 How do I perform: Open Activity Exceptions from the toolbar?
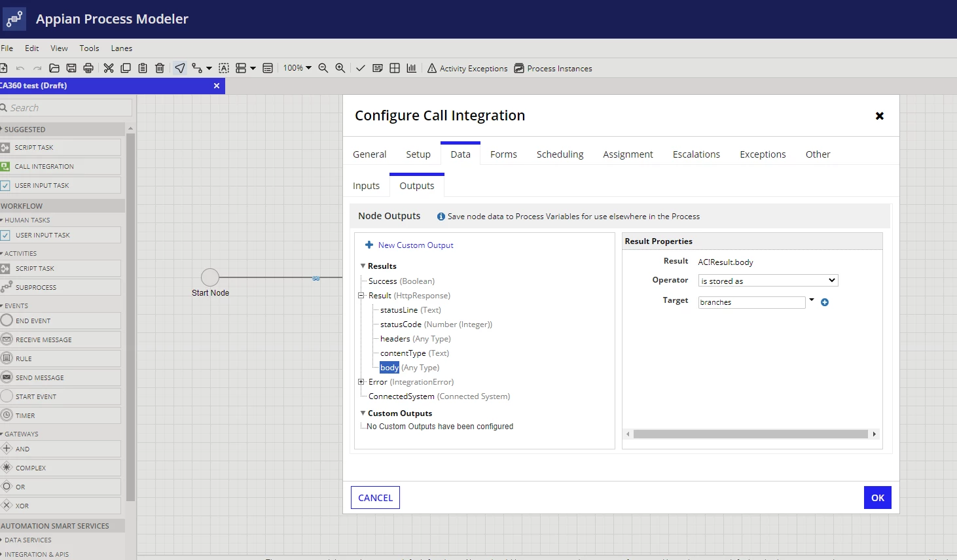tap(467, 68)
